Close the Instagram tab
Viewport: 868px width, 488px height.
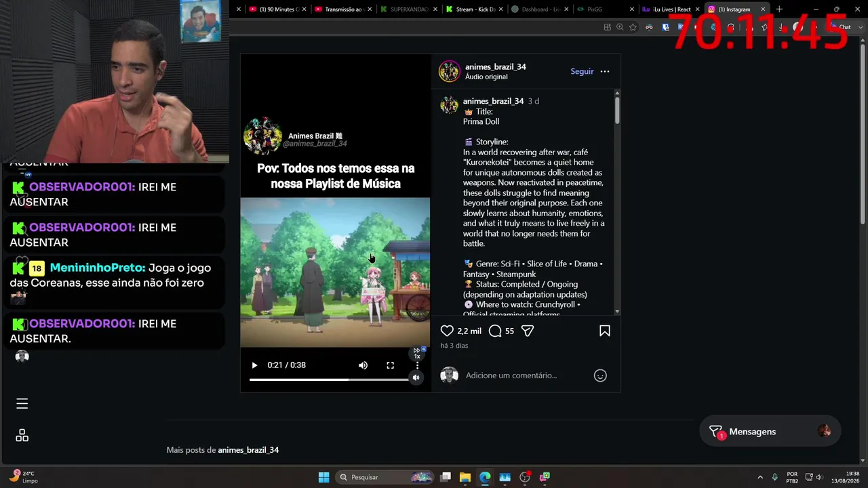[x=763, y=9]
